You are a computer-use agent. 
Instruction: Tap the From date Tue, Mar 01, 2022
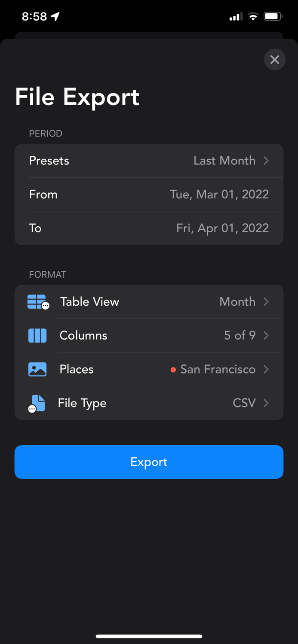tap(219, 194)
